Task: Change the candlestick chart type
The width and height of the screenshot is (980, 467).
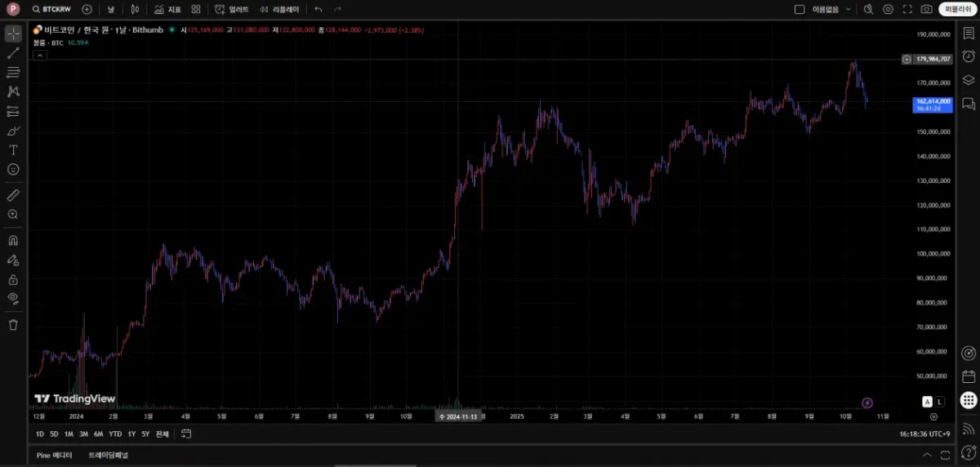Action: [135, 9]
